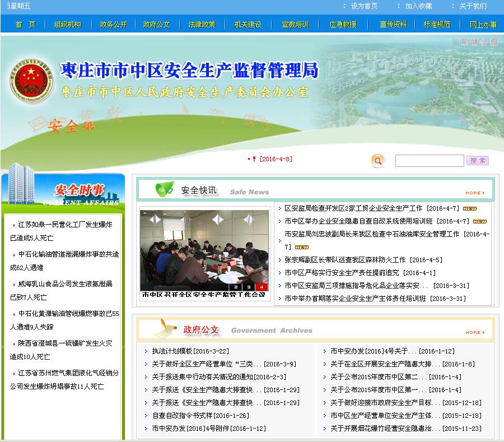Click the quill icon beside 政府公文

pos(164,329)
